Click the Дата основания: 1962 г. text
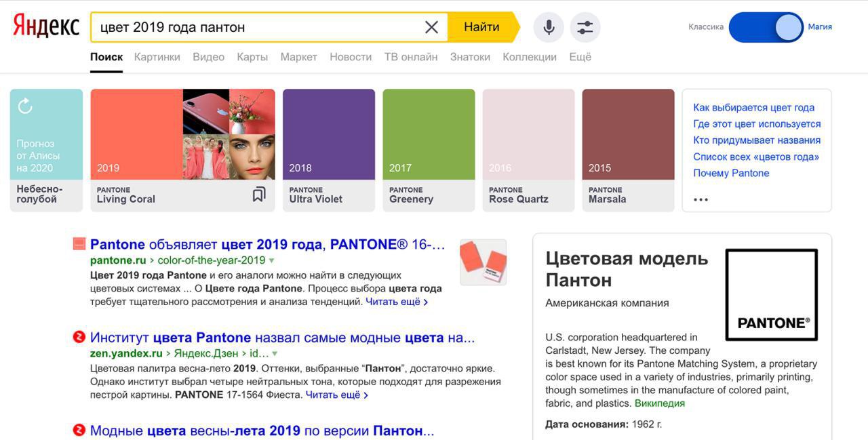This screenshot has width=868, height=440. [604, 424]
